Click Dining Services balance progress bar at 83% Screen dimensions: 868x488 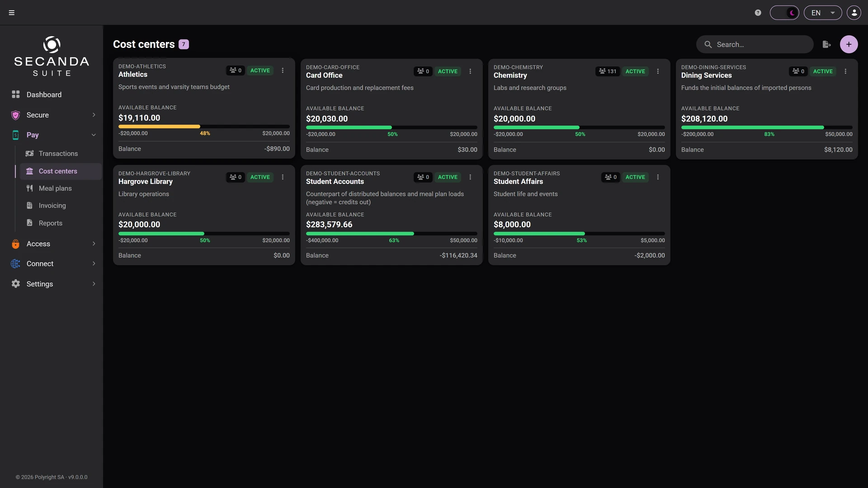[x=767, y=127]
